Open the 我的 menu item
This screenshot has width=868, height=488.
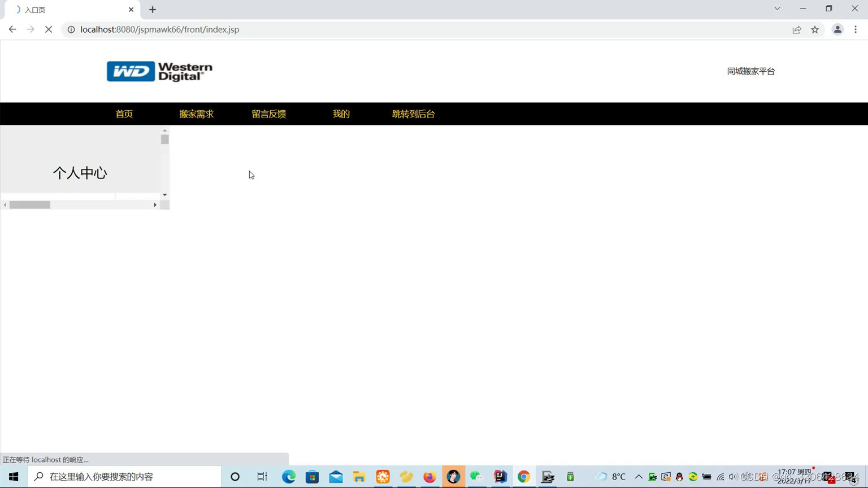[x=341, y=114]
